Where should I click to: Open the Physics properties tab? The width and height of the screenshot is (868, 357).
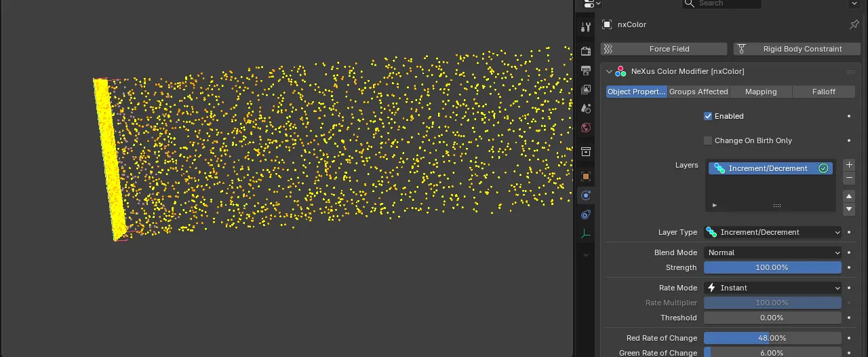(586, 195)
